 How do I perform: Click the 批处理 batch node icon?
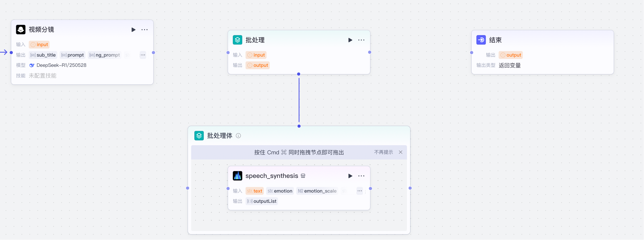(x=238, y=40)
